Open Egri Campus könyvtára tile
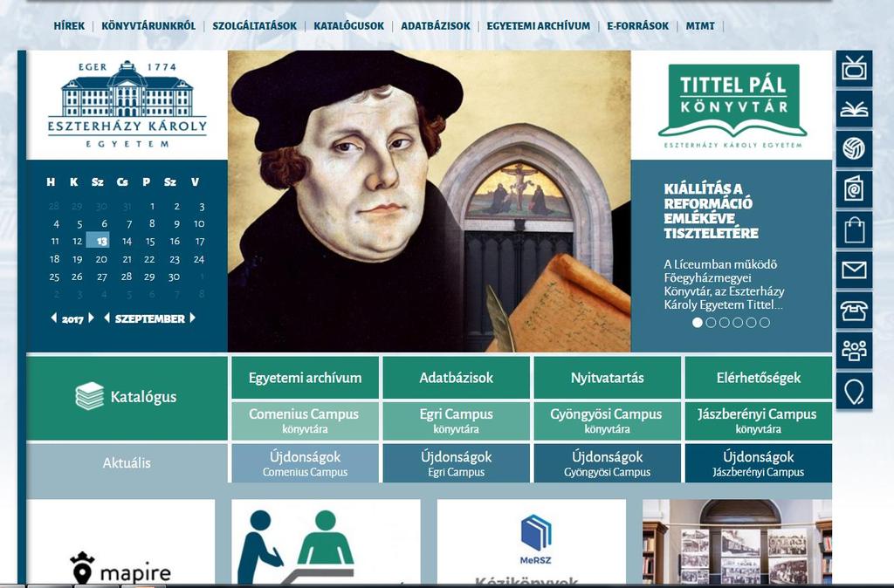This screenshot has width=894, height=588. (456, 421)
